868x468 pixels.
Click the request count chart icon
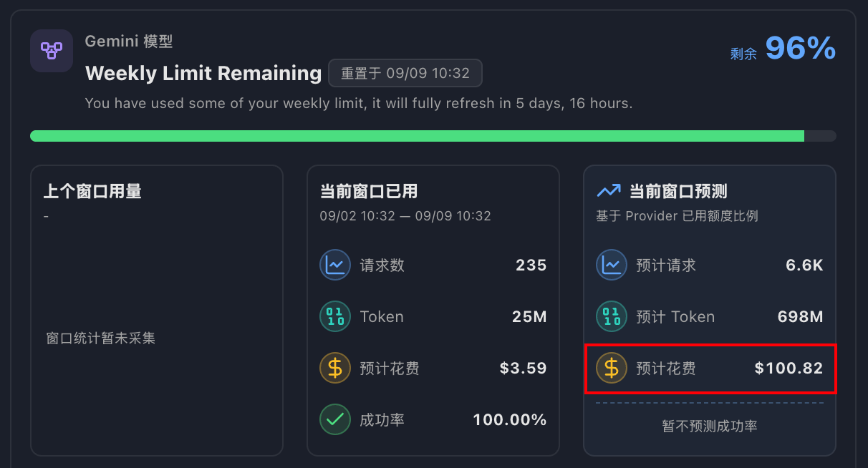334,265
